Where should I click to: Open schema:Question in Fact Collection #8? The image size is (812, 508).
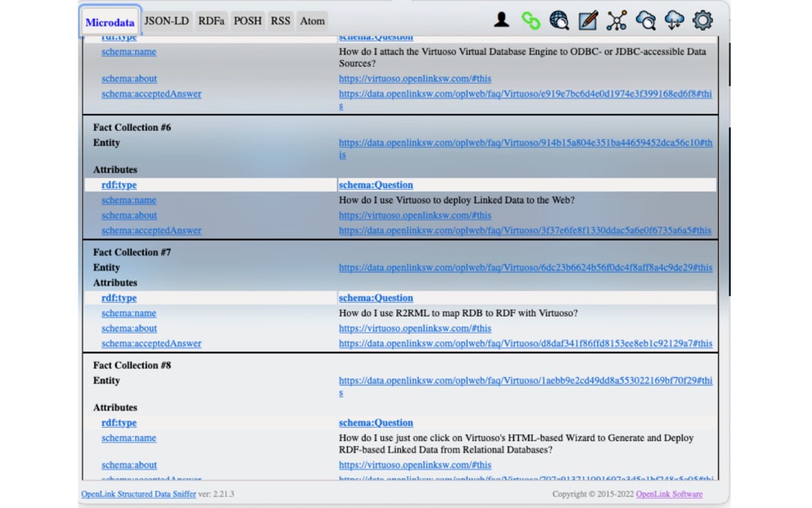pos(376,423)
